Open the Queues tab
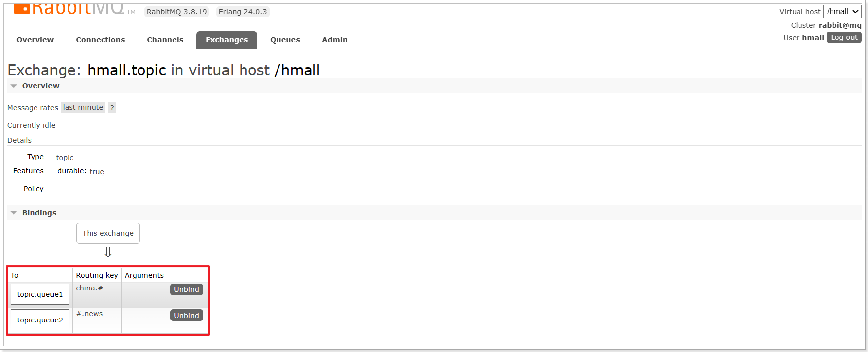 tap(285, 40)
